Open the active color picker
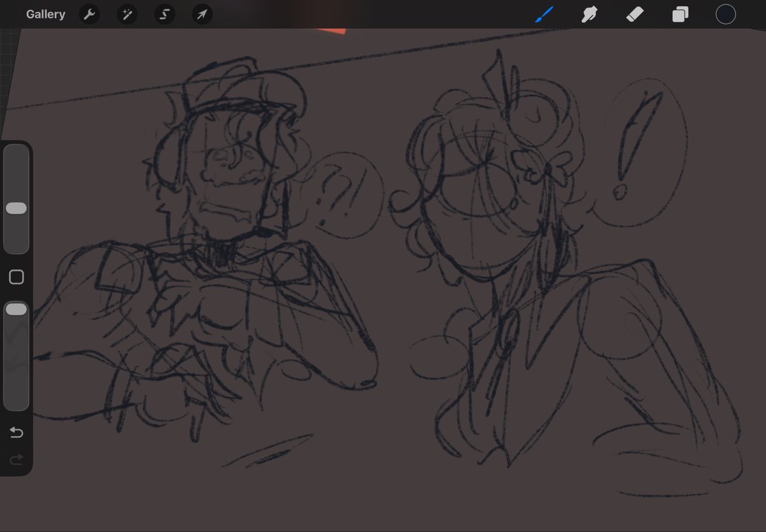The height and width of the screenshot is (532, 766). click(x=726, y=14)
